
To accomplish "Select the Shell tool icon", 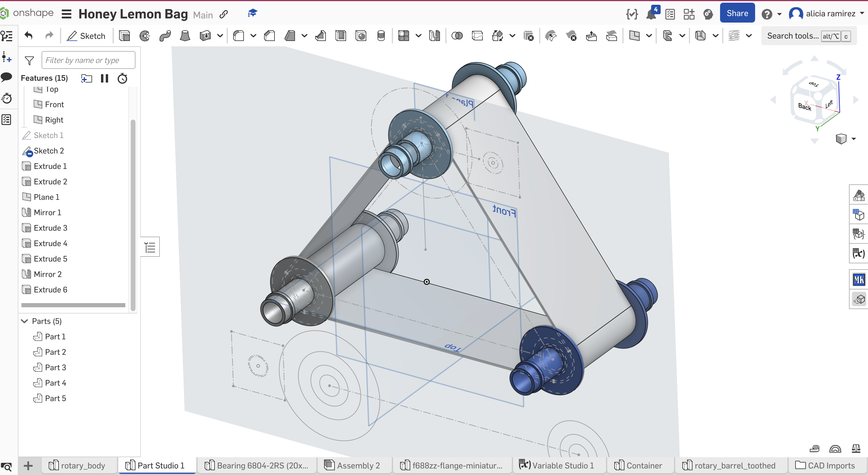I will click(341, 36).
